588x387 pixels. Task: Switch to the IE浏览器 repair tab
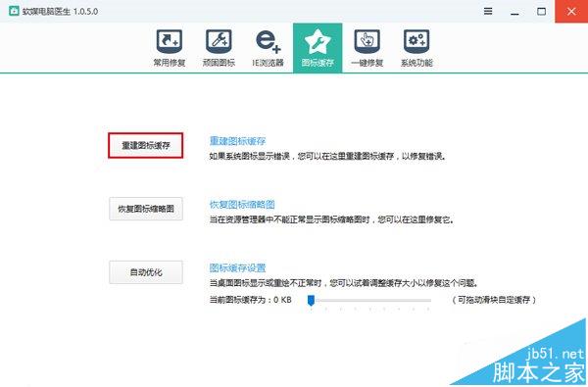(269, 48)
